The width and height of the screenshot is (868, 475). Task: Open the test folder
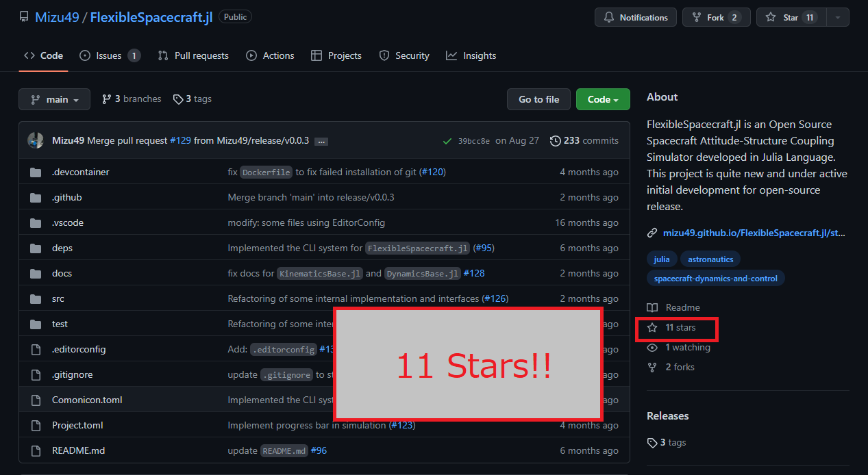(x=60, y=324)
